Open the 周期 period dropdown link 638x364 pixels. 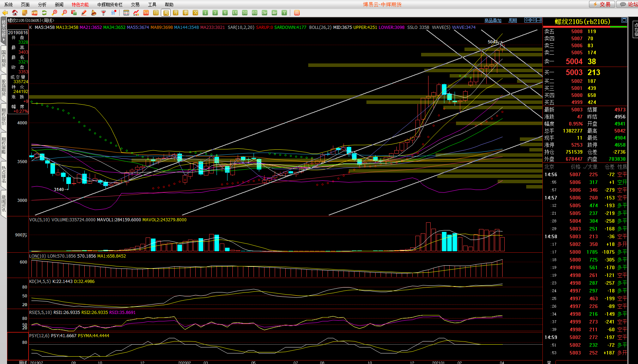(512, 20)
